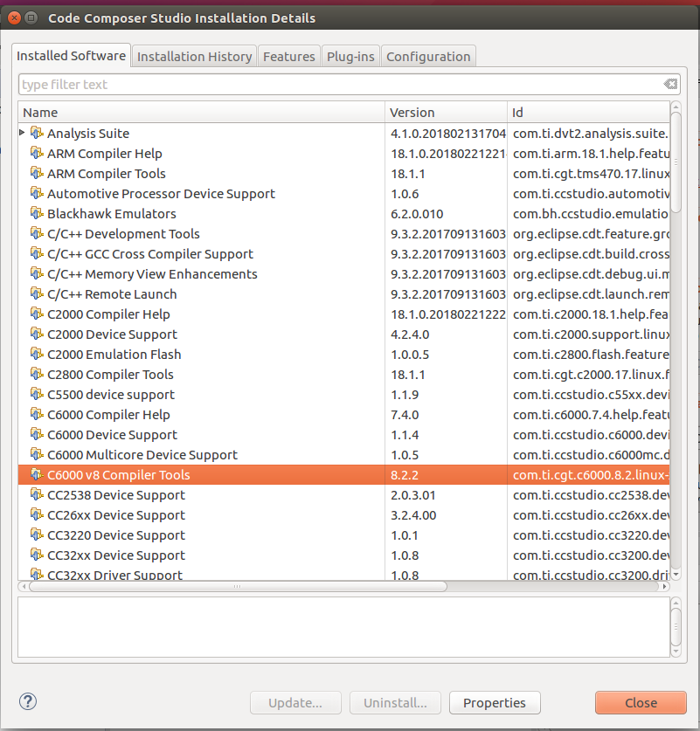This screenshot has height=731, width=700.
Task: Select the CC3220 Device Support row text
Action: click(116, 535)
